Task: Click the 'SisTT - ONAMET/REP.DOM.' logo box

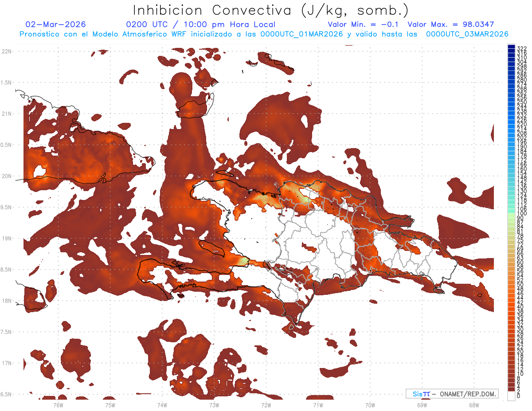Action: (x=452, y=394)
